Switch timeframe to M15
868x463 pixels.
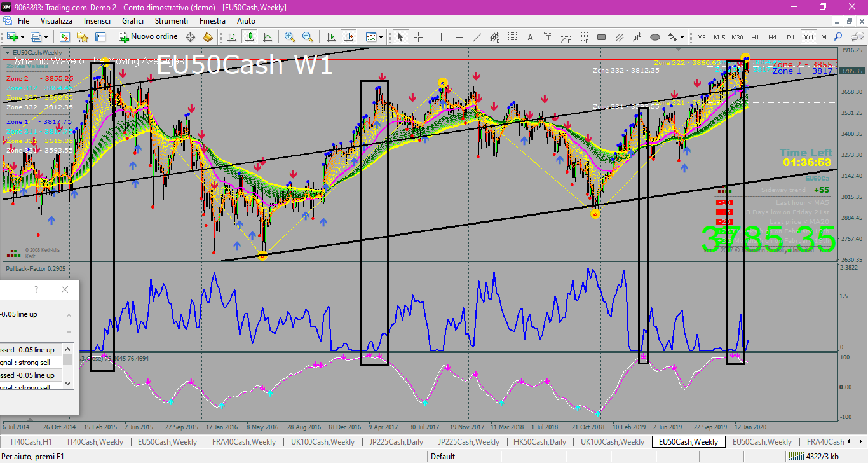(719, 37)
